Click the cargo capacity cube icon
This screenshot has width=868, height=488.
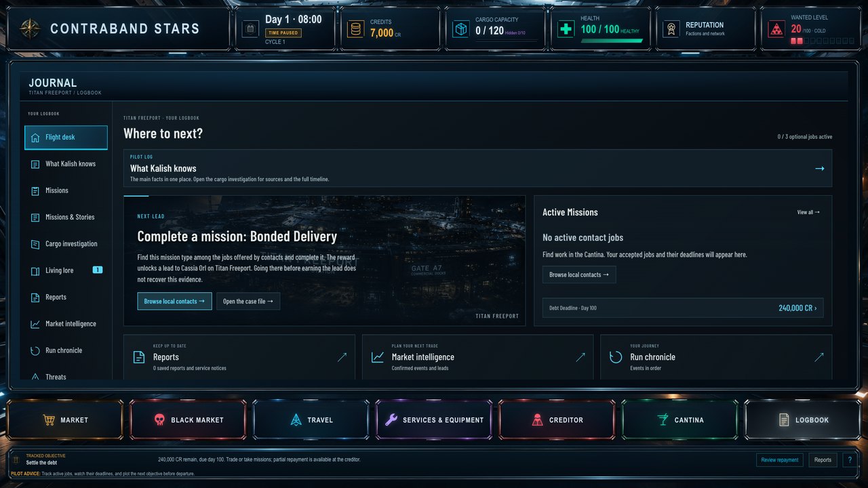461,29
